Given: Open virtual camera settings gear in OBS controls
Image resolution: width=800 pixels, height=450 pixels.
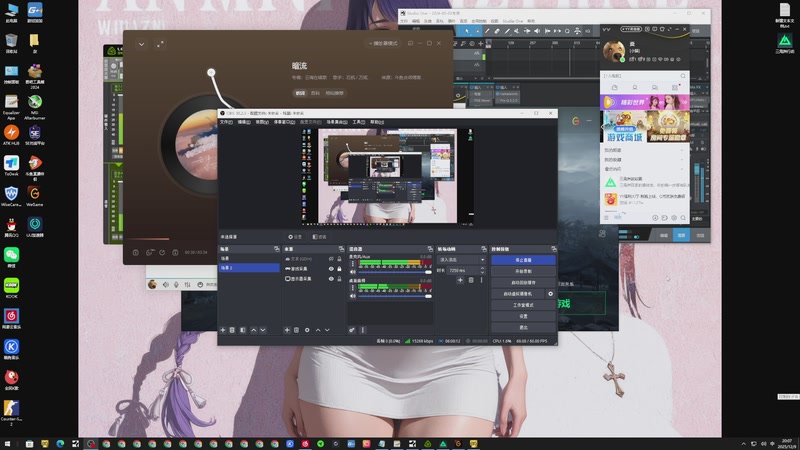Looking at the screenshot, I should pos(551,294).
